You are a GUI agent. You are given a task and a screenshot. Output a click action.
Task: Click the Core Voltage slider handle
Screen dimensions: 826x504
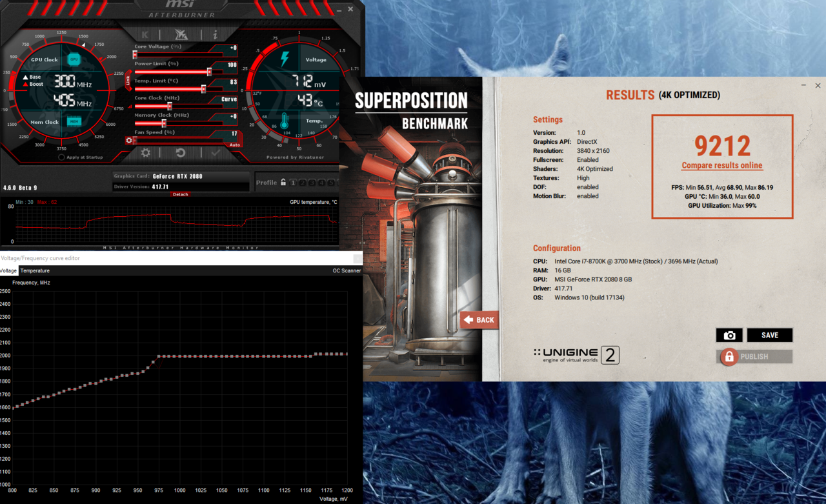coord(135,55)
